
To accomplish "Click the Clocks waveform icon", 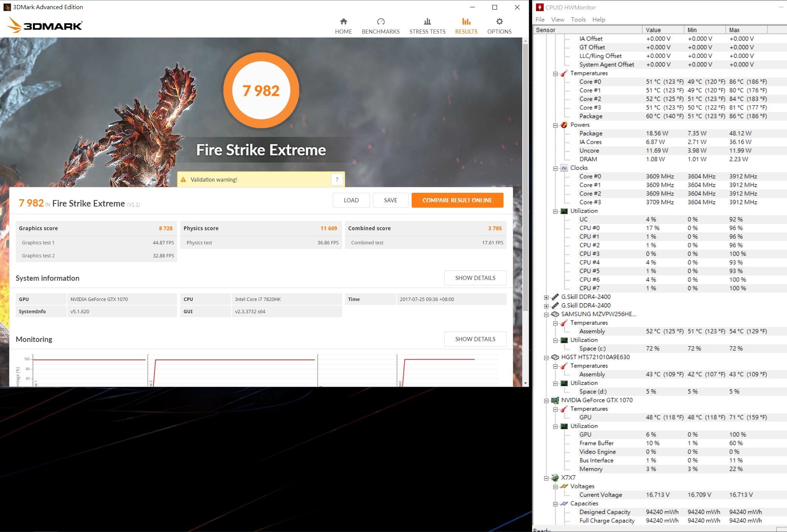I will click(564, 168).
